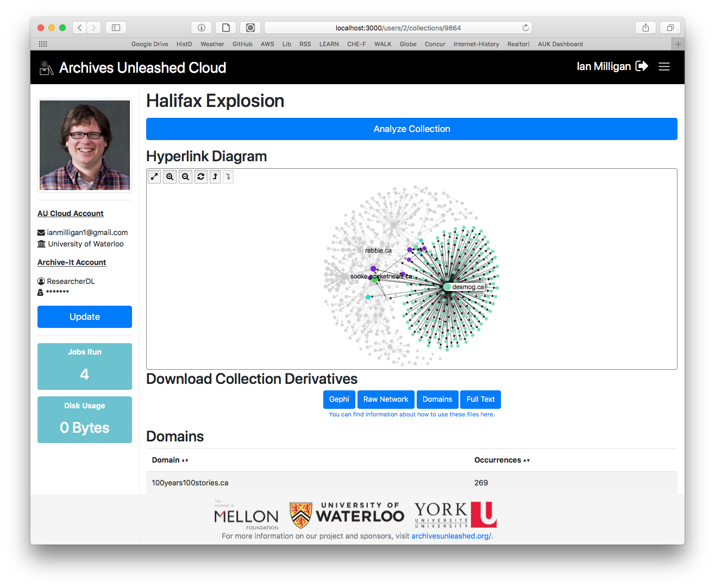
Task: Click the 269 occurrences value
Action: (x=481, y=483)
